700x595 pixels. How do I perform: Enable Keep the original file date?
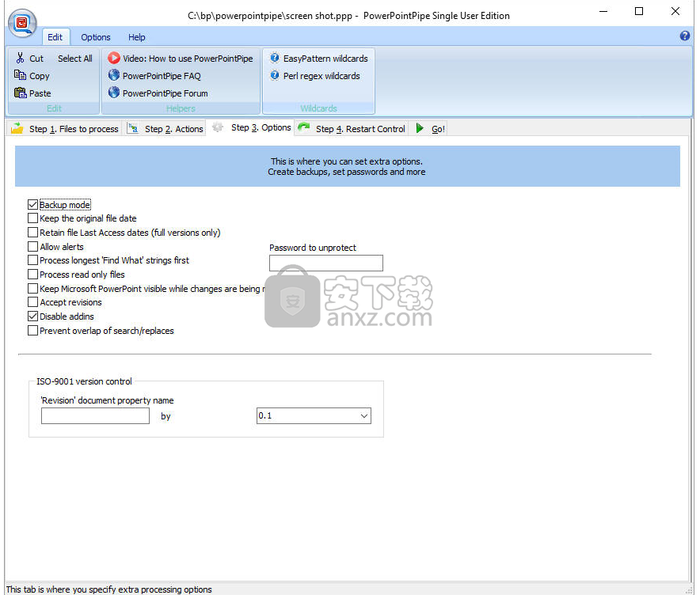click(x=32, y=218)
